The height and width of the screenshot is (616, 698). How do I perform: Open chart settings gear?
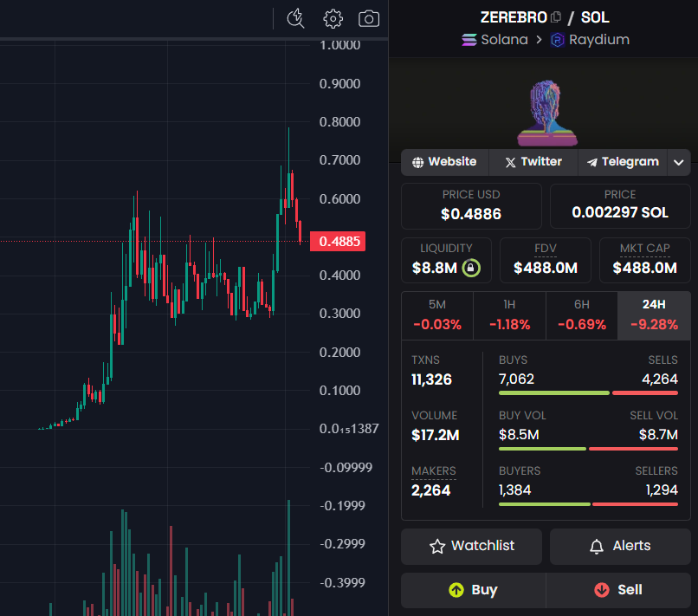pos(333,18)
